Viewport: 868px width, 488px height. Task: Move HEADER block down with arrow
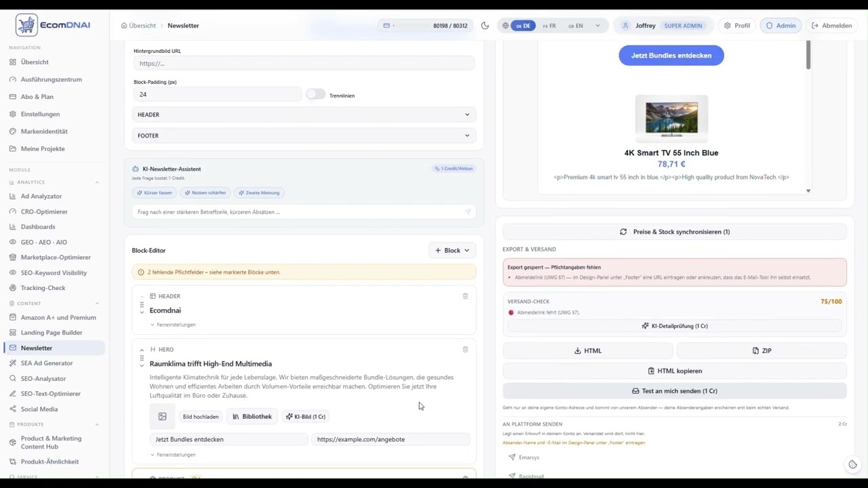pyautogui.click(x=142, y=312)
